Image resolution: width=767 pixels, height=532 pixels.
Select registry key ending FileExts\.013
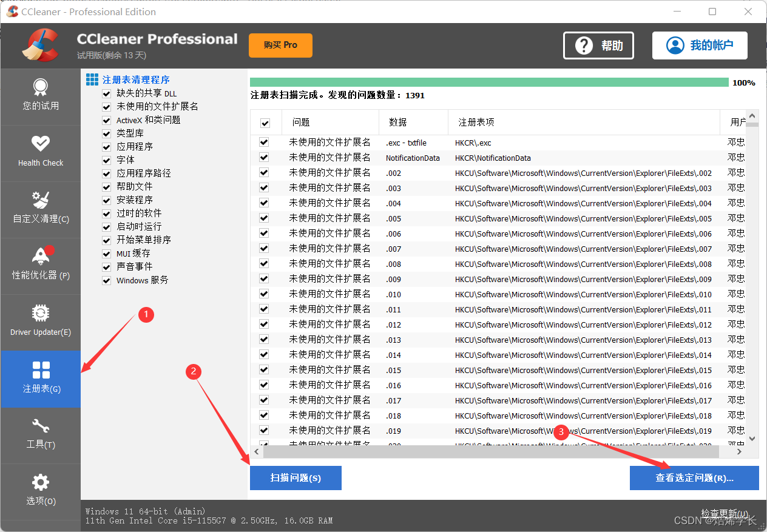pyautogui.click(x=583, y=340)
